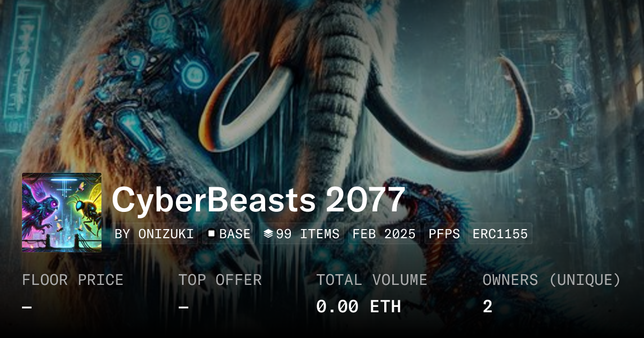Viewport: 644px width, 338px height.
Task: Select the dash value under Floor Price
Action: (27, 307)
